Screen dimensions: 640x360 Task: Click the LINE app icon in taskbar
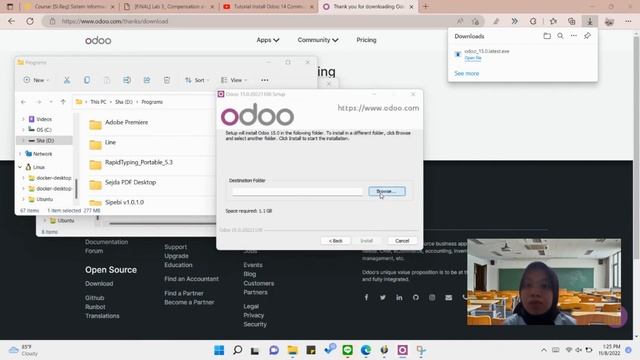click(x=348, y=350)
